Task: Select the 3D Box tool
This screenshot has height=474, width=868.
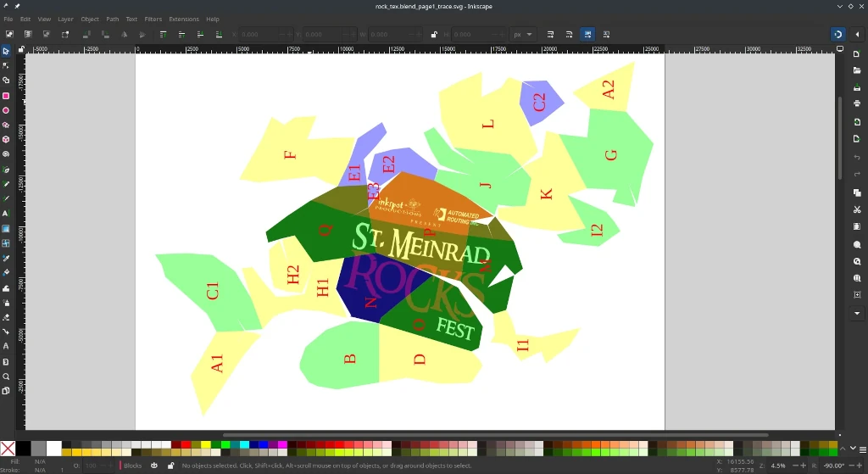Action: (6, 140)
